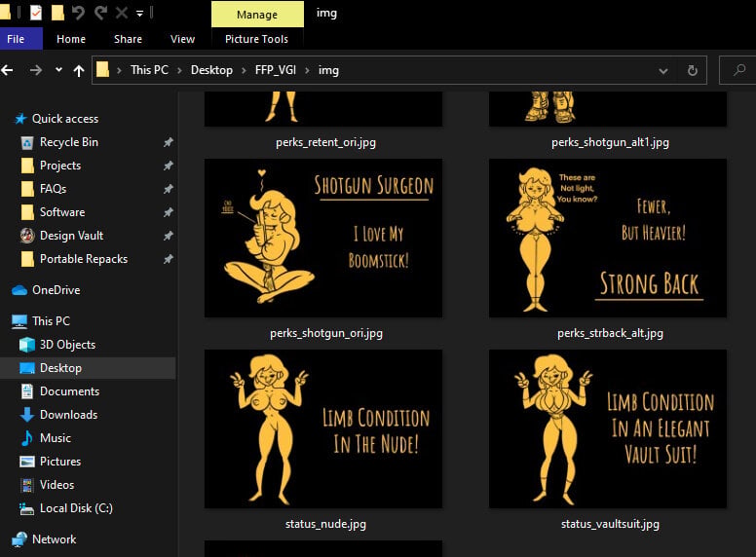Open Documents under This PC

pyautogui.click(x=69, y=391)
